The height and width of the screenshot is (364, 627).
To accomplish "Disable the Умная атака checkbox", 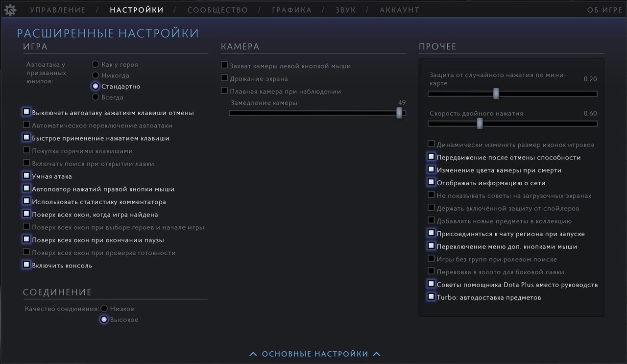I will coord(26,175).
